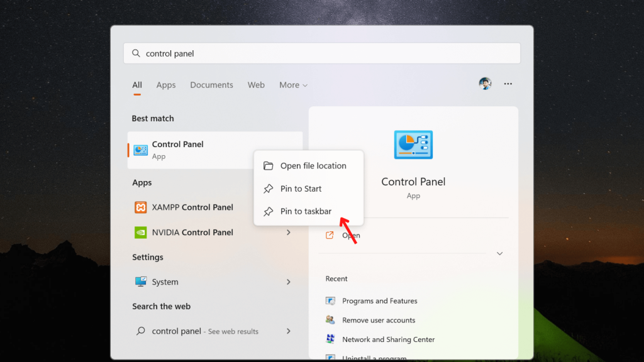Click the large Control Panel preview icon
The image size is (644, 362).
point(413,145)
